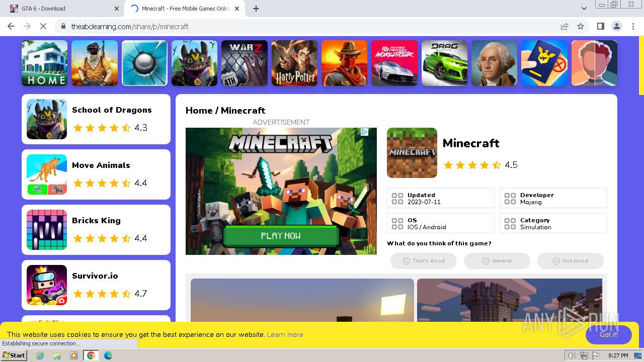644x362 pixels.
Task: Bookmark this page with star icon
Action: tap(581, 26)
